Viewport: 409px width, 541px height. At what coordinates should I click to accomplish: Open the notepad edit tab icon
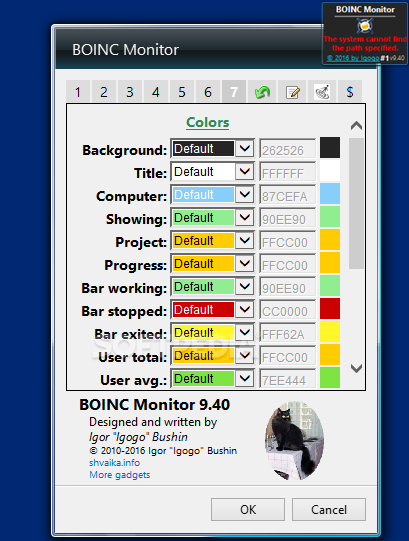coord(292,92)
